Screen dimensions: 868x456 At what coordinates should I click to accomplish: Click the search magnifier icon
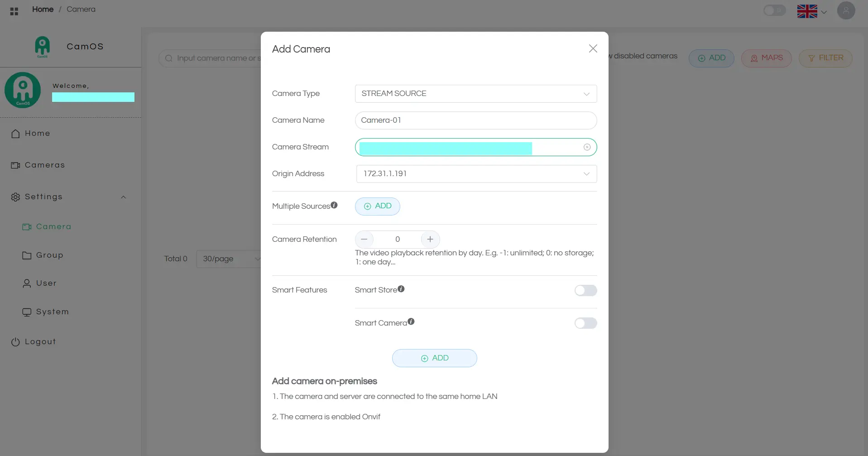pyautogui.click(x=169, y=58)
